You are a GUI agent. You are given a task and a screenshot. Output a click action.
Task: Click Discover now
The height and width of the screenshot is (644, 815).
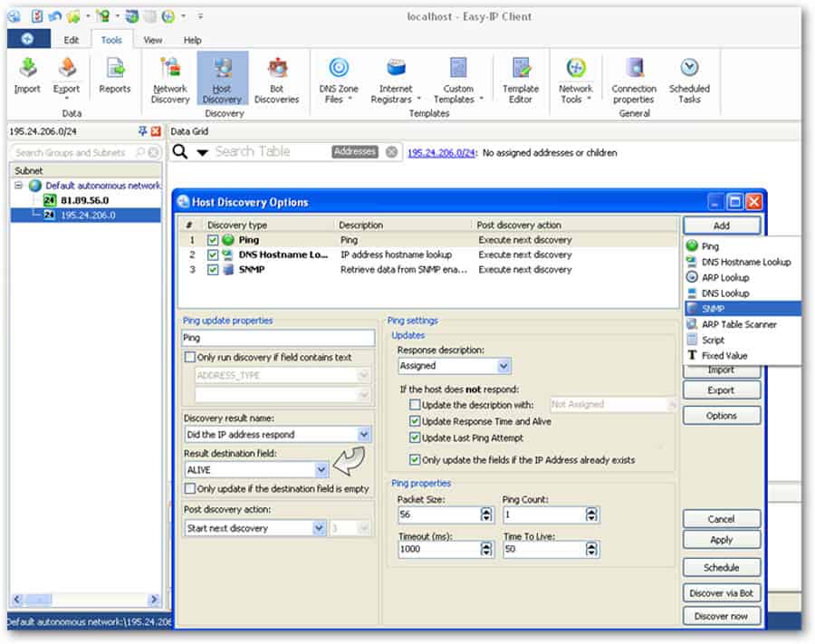[722, 617]
